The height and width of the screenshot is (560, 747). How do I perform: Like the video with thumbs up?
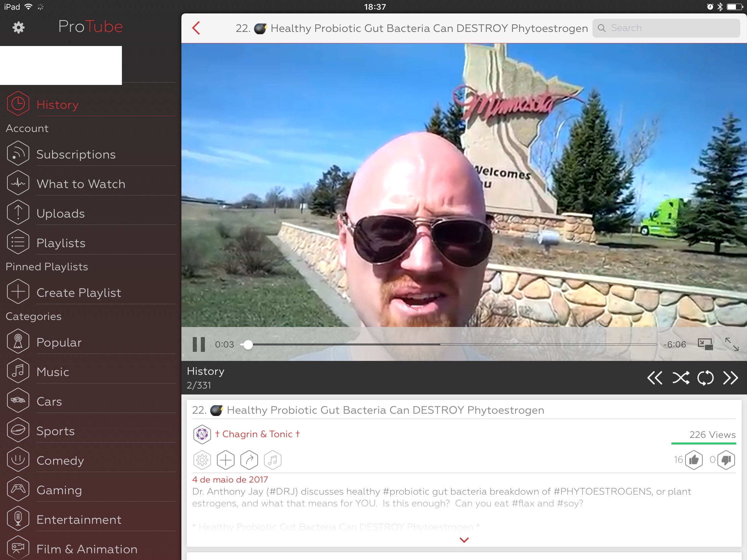tap(694, 460)
